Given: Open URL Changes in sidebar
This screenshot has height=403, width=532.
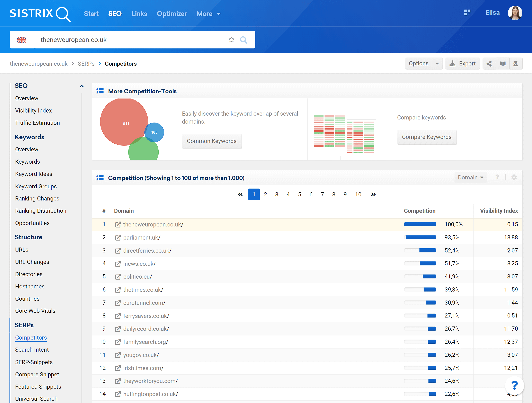Looking at the screenshot, I should coord(32,262).
